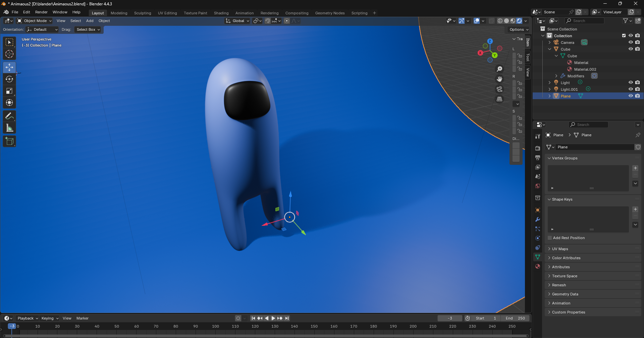Open the Physics properties tab
The height and width of the screenshot is (338, 644).
538,238
